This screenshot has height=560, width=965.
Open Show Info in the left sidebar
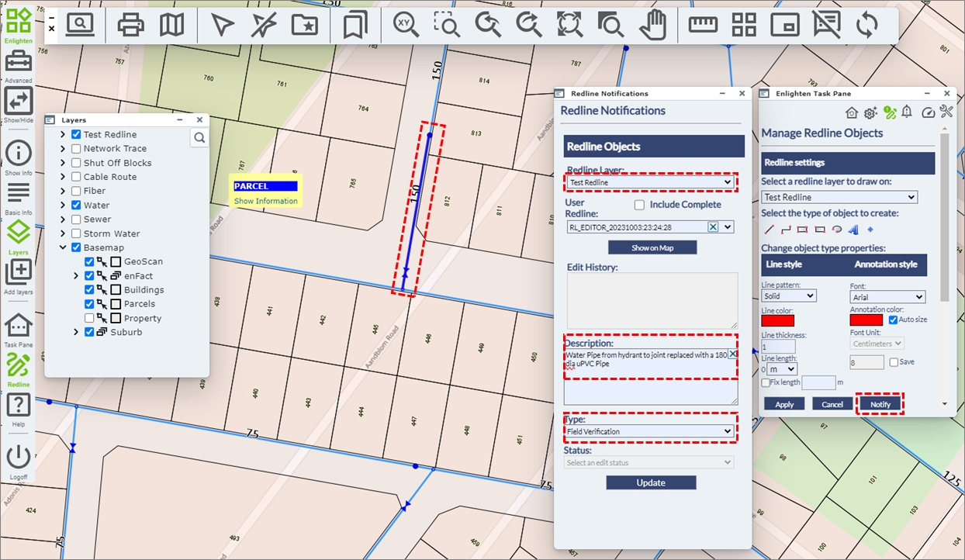(x=19, y=154)
